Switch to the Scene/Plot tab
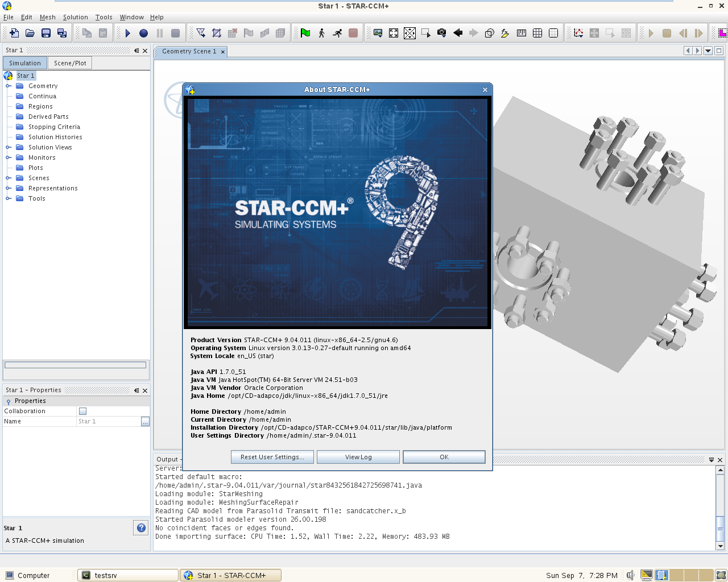The width and height of the screenshot is (728, 582). [70, 63]
